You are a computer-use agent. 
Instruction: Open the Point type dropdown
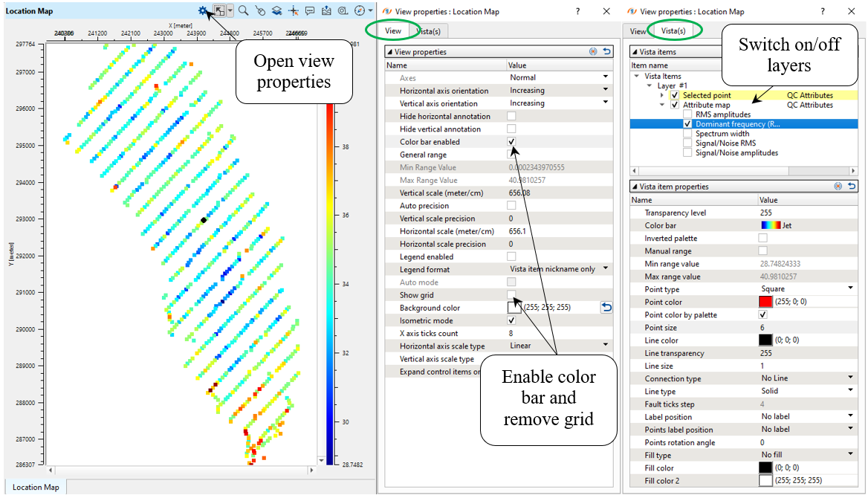point(849,288)
